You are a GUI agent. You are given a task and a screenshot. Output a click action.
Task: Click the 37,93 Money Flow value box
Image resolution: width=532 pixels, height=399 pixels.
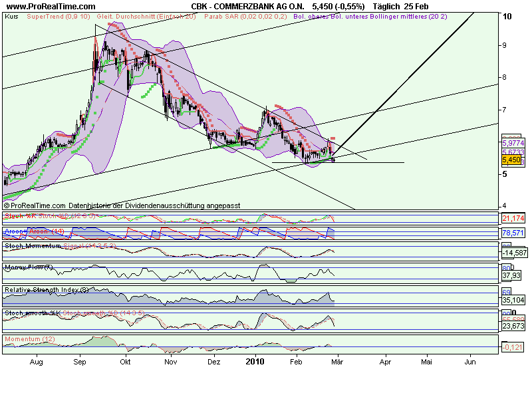[x=511, y=275]
